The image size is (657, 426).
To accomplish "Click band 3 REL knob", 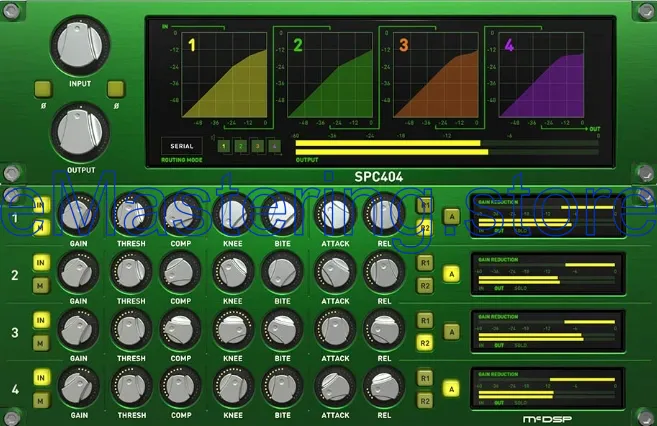I will point(384,330).
